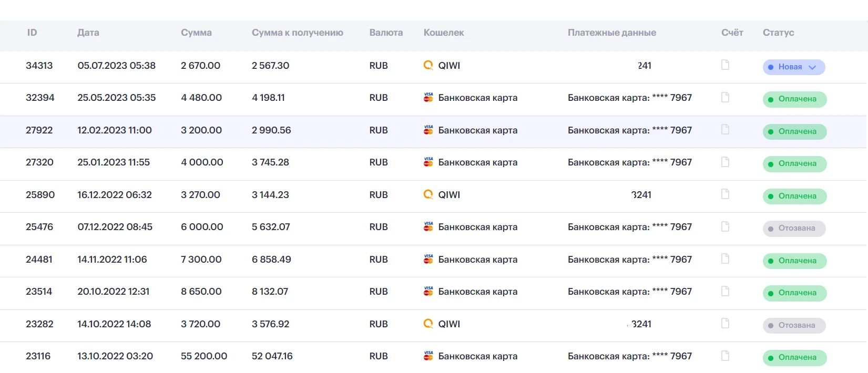
Task: Click document icon for payout 25890
Action: (725, 194)
